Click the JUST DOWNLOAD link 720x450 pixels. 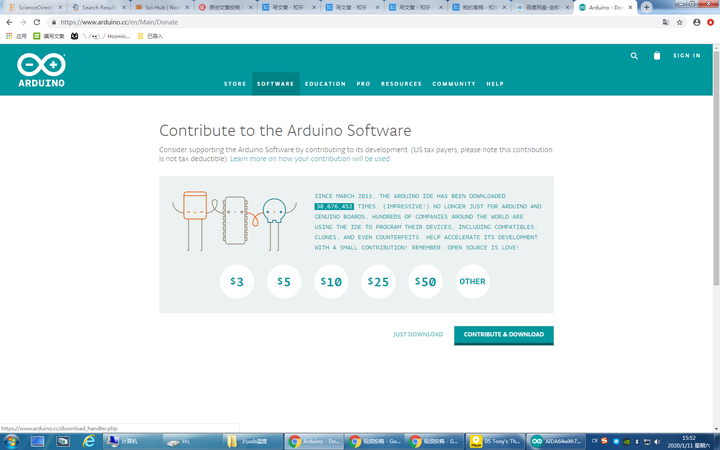pos(418,334)
